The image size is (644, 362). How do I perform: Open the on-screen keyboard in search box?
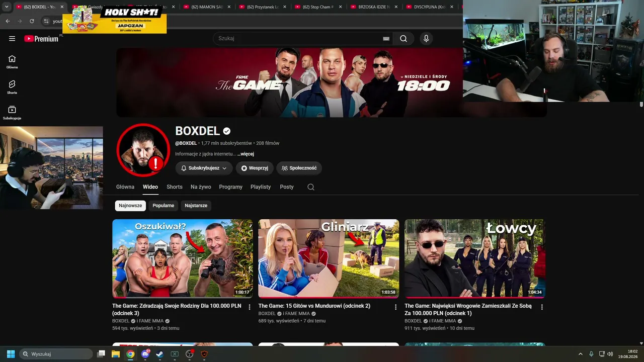386,39
